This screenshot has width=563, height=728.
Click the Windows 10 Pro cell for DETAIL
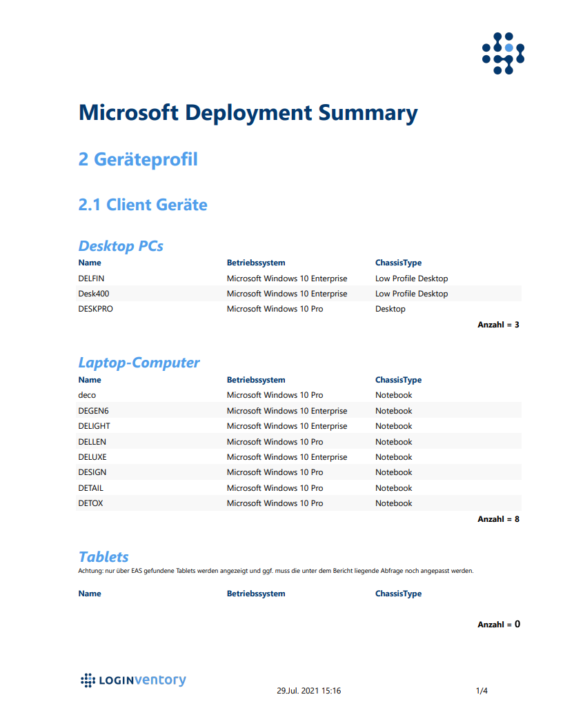(275, 488)
